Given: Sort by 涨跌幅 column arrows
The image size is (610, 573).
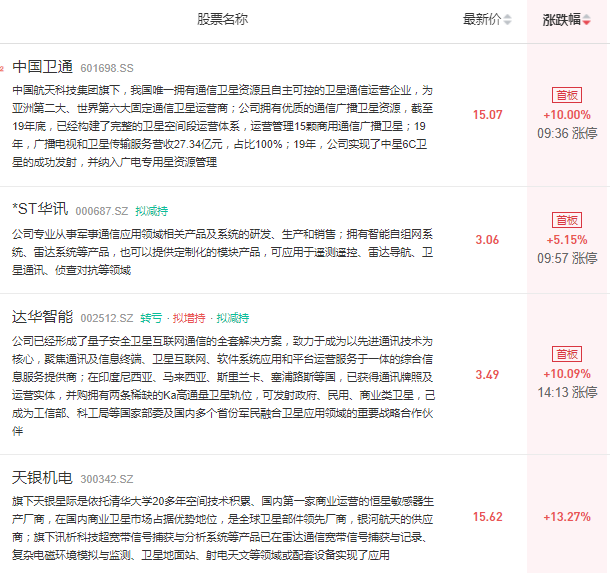Looking at the screenshot, I should point(587,19).
